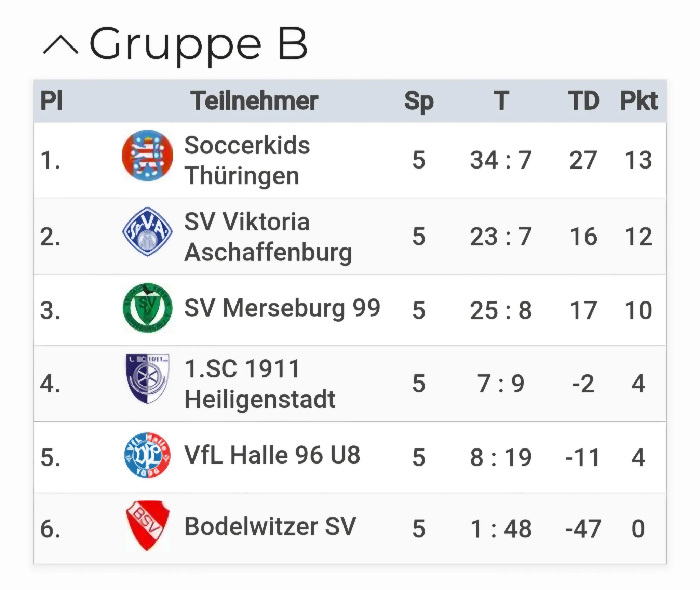Click the 1 : 48 goals cell
The height and width of the screenshot is (590, 700).
coord(501,529)
